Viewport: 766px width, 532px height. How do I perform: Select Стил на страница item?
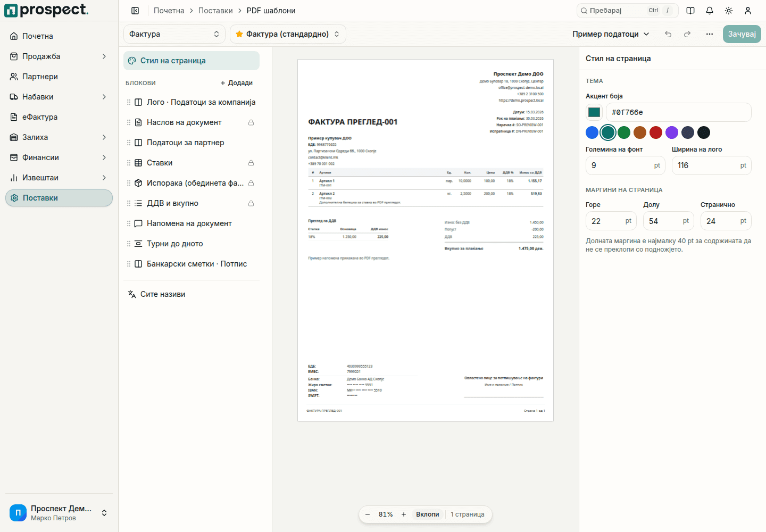tap(191, 61)
